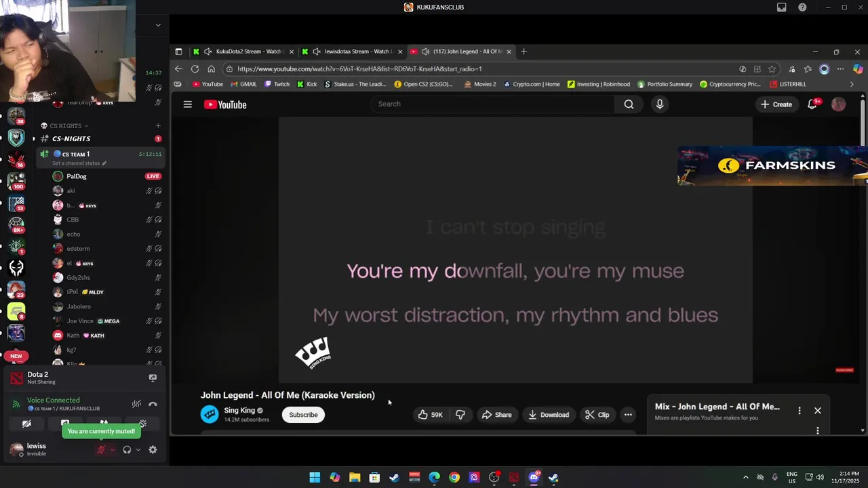Open microphone input options chevron
The image size is (868, 488).
pos(113,449)
